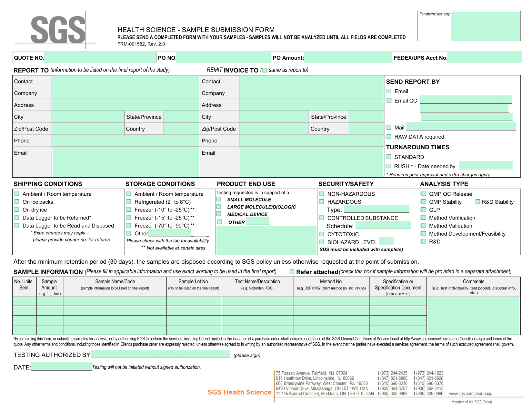
Task: Check R&D Stability analysis type
Action: (x=478, y=202)
